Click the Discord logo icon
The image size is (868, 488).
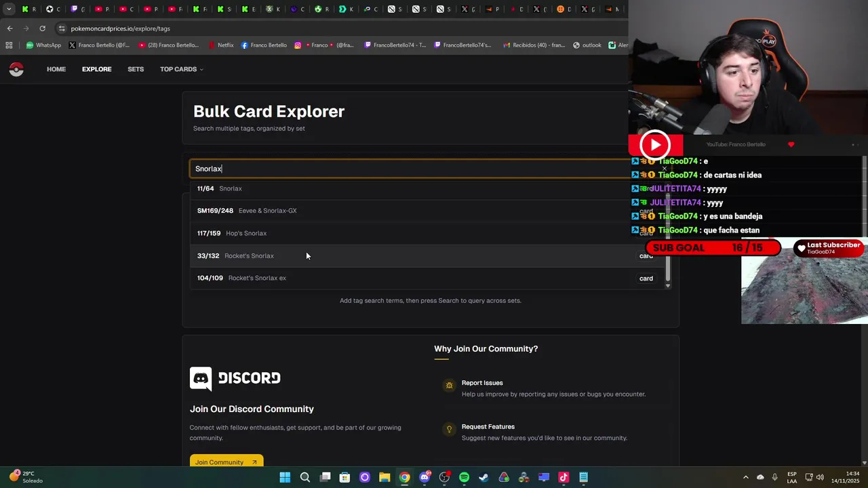201,379
